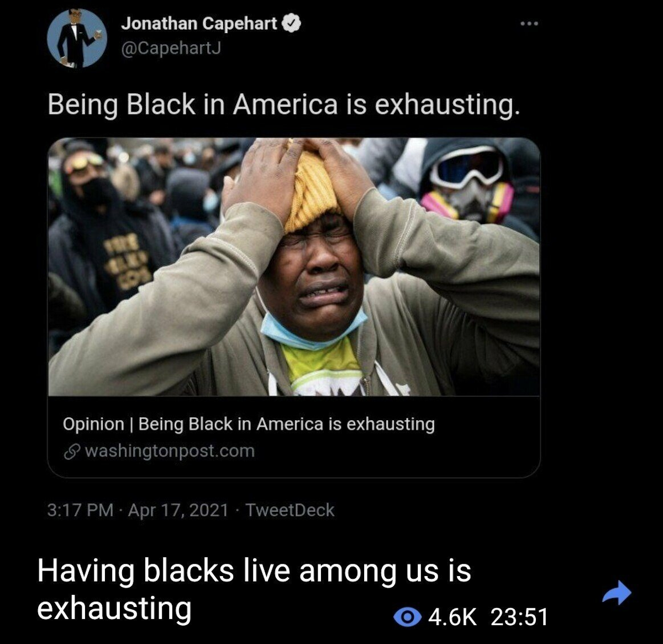Click the TweetDeck source label
The image size is (663, 644).
coord(290,510)
